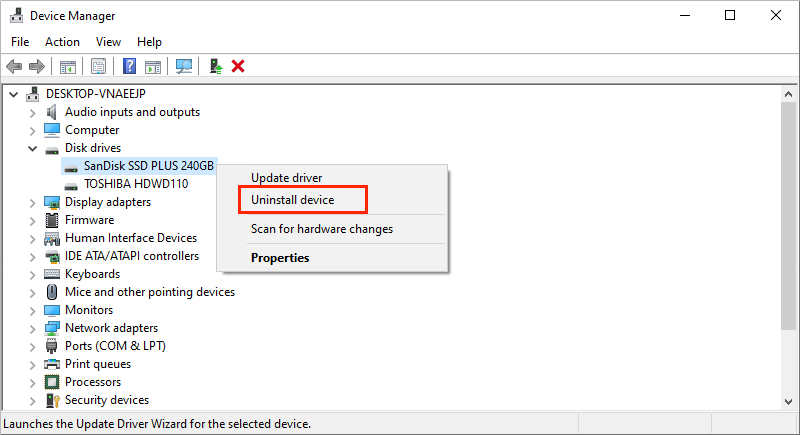Expand the Display adapters category
The height and width of the screenshot is (435, 800).
pyautogui.click(x=33, y=203)
